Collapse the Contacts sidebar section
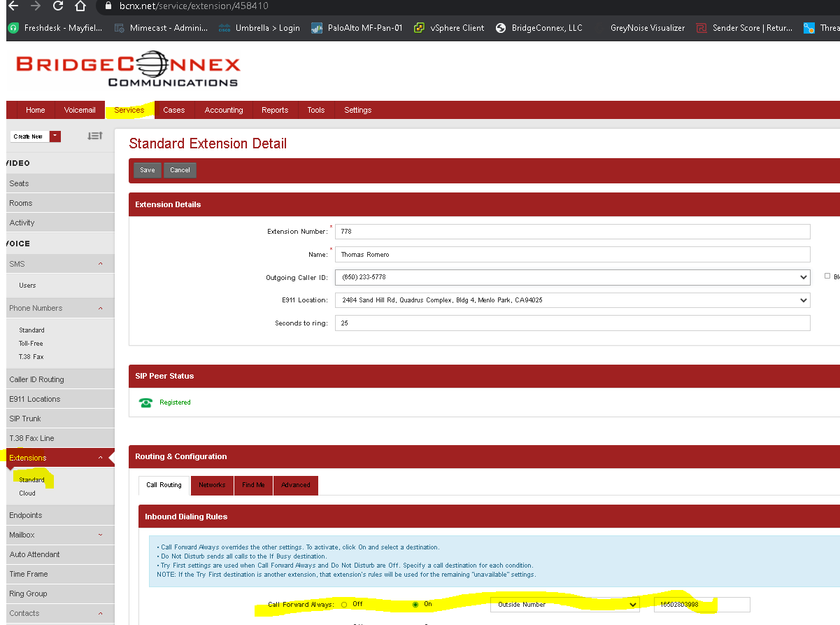840x625 pixels. pyautogui.click(x=101, y=613)
